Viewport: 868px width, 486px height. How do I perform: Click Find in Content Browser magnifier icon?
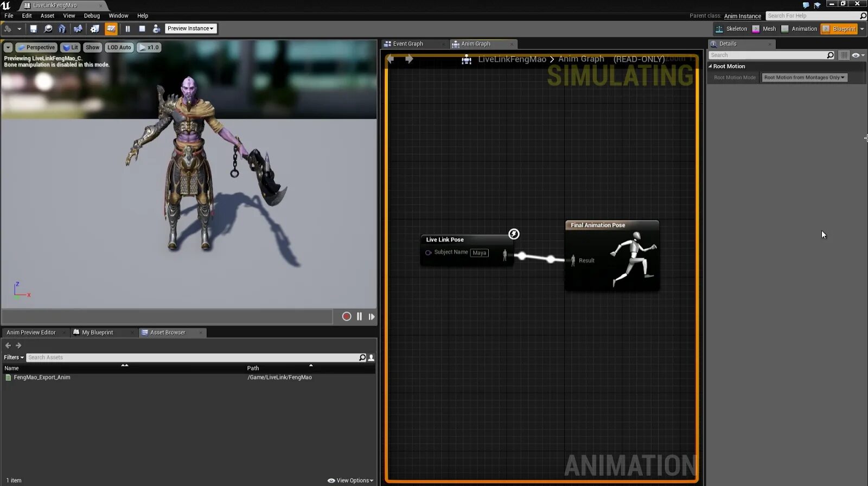(48, 29)
